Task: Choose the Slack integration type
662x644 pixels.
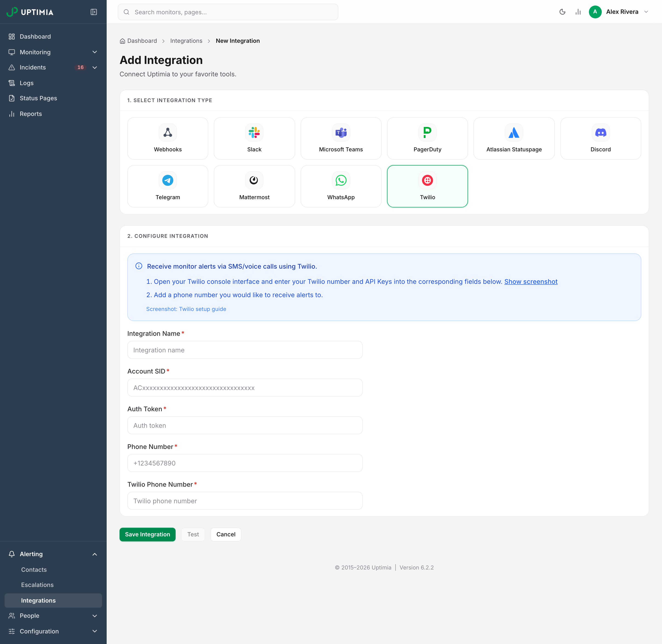Action: pos(254,138)
